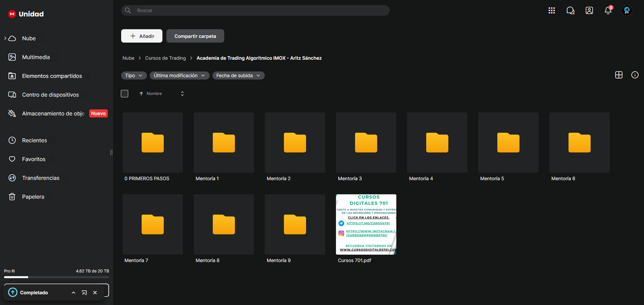
Task: Open the Cursos 701.pdf thumbnail
Action: coord(366,224)
